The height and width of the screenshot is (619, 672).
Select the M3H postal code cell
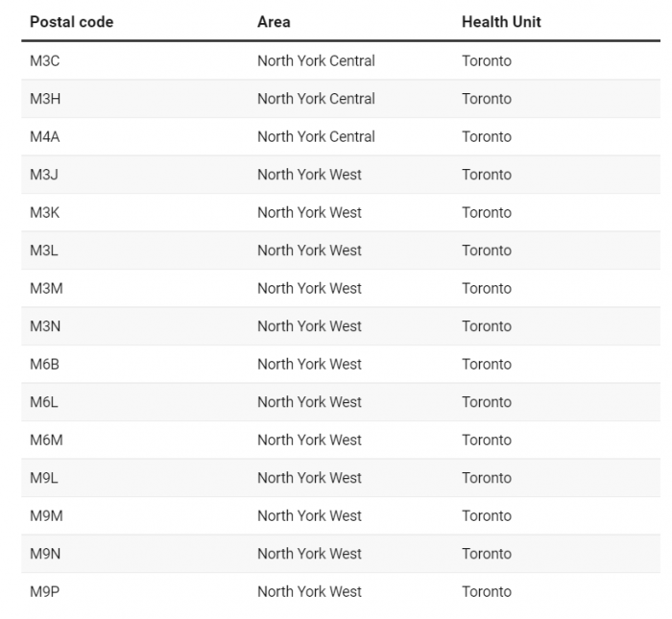(45, 99)
